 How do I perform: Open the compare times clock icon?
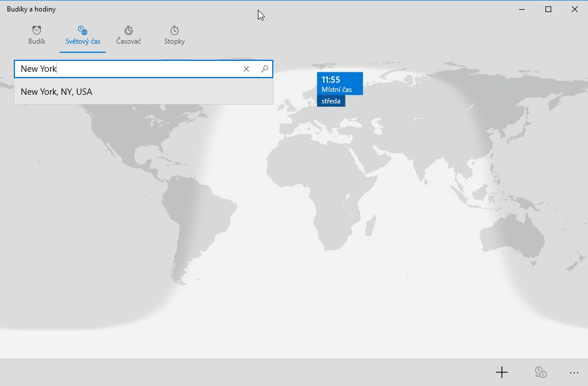point(540,372)
